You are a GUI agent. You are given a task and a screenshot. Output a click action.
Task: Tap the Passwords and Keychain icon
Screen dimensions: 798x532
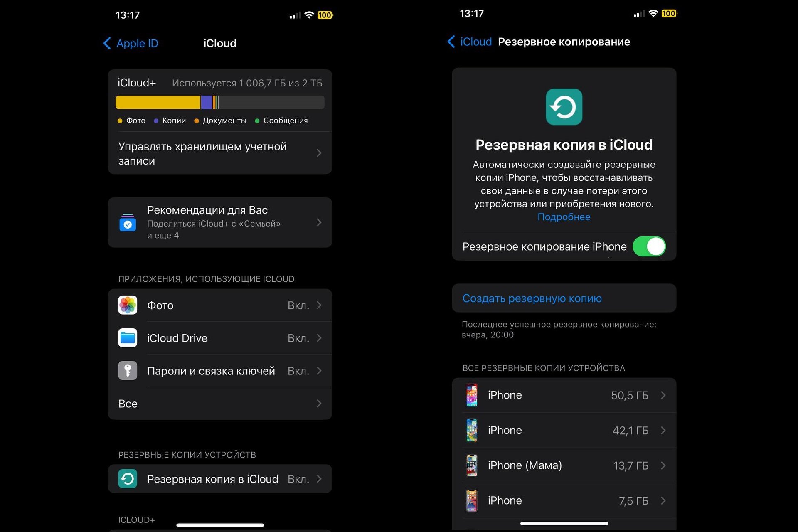point(128,371)
